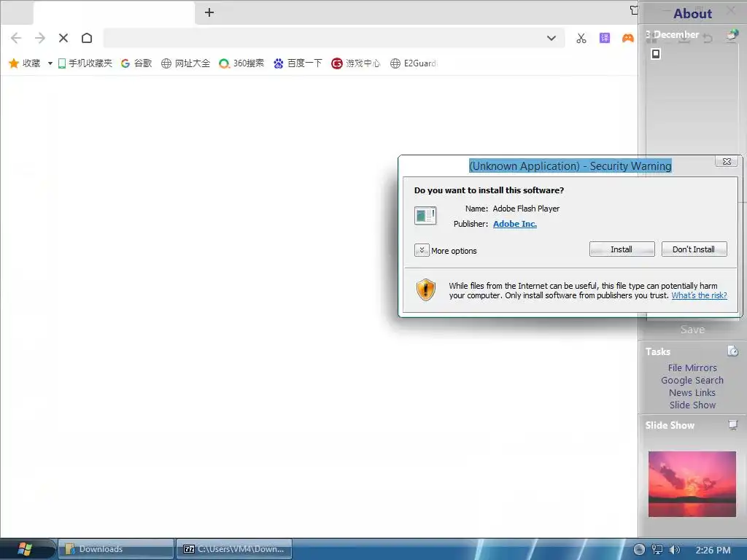Click the 'Adobe Flash Player' name text

pyautogui.click(x=526, y=209)
